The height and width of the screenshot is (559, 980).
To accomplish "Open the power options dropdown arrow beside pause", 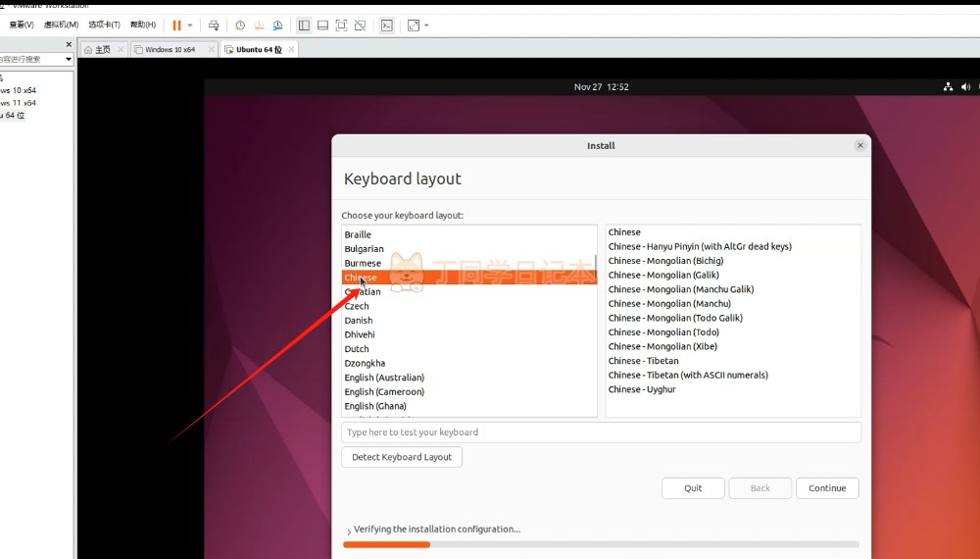I will coord(190,25).
